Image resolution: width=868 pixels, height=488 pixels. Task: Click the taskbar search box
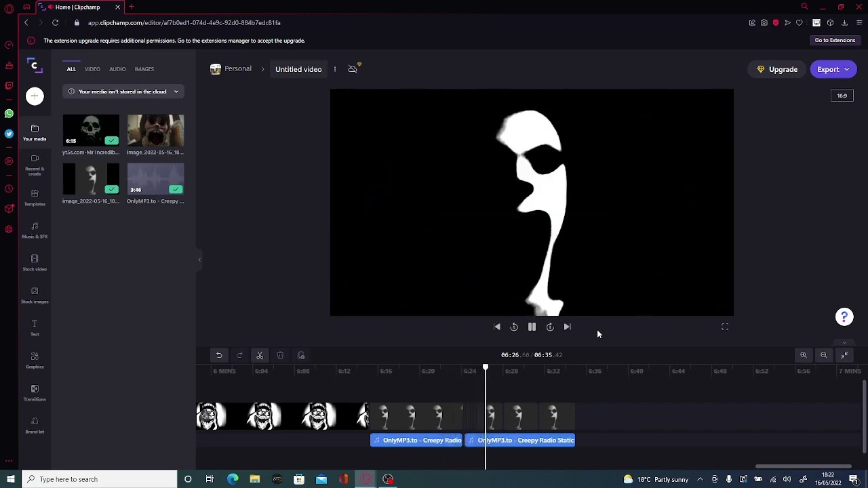100,479
